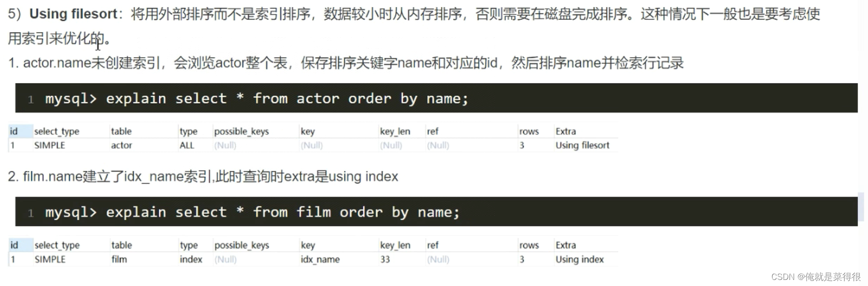Click the 'actor' table cell
Screen dimensions: 868x286
121,146
